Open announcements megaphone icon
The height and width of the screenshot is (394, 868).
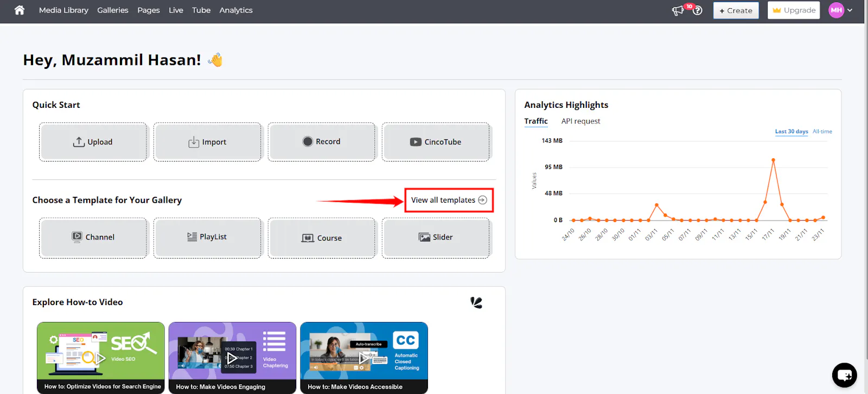678,10
